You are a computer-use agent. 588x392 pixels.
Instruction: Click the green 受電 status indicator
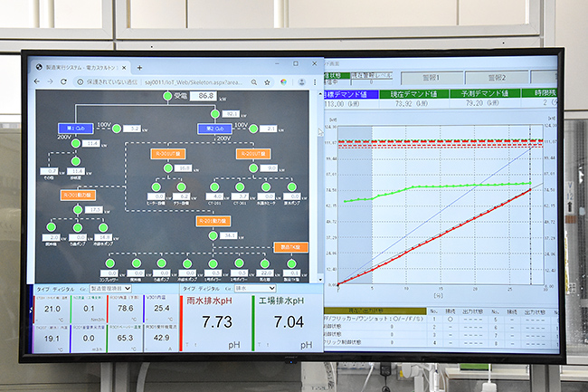tap(167, 95)
